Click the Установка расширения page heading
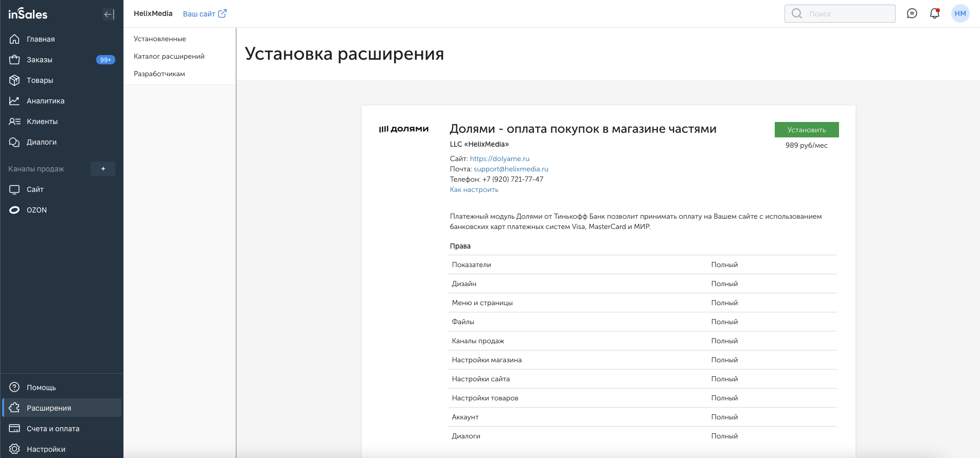Screen dimensions: 980x458 pyautogui.click(x=344, y=54)
